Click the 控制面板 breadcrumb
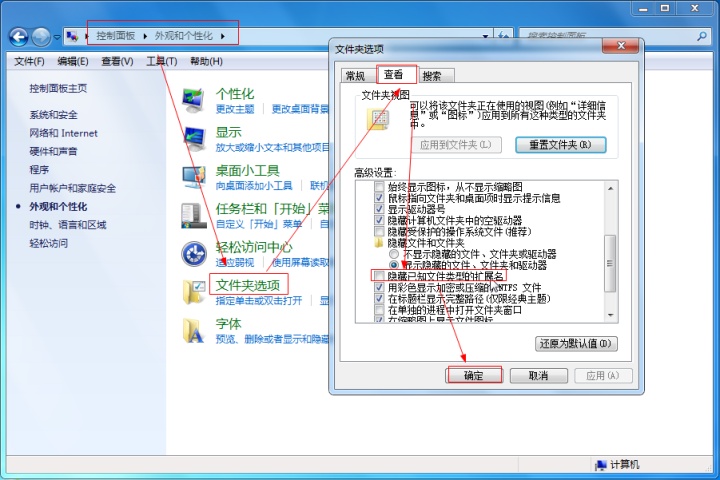This screenshot has height=480, width=720. (116, 36)
